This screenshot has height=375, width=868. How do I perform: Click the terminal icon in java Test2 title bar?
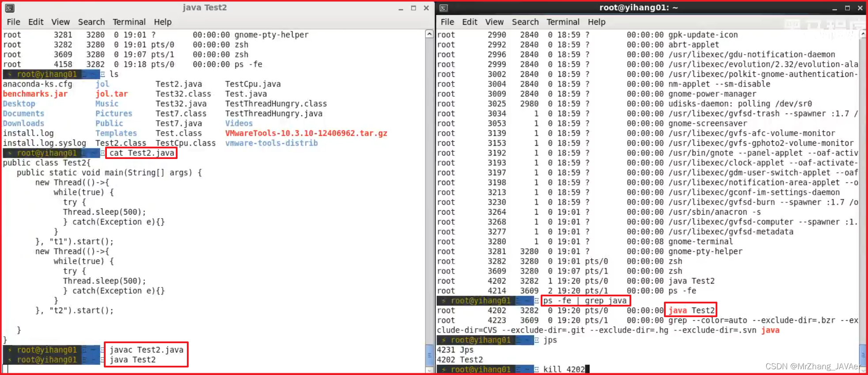pos(10,8)
